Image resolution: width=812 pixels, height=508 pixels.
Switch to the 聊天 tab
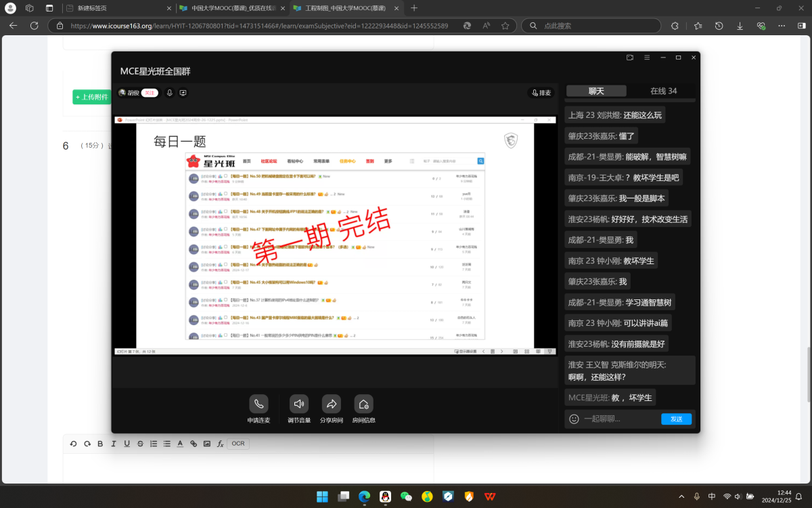pos(596,91)
